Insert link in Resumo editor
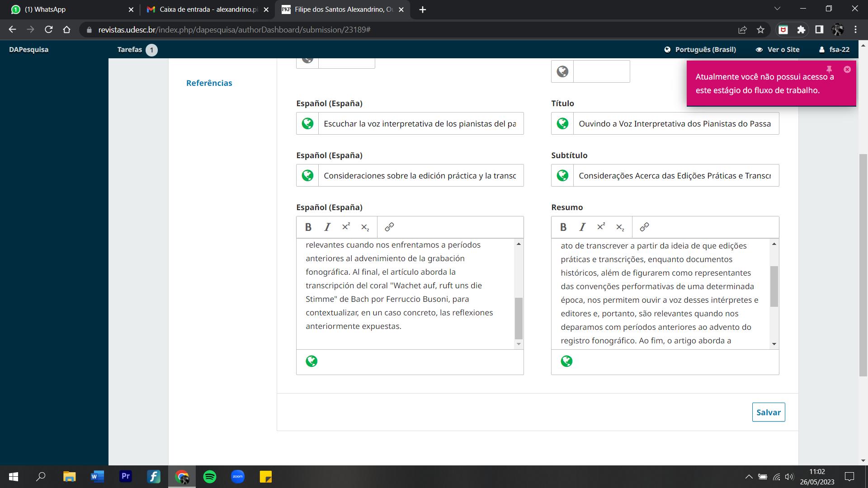This screenshot has width=868, height=488. [644, 227]
